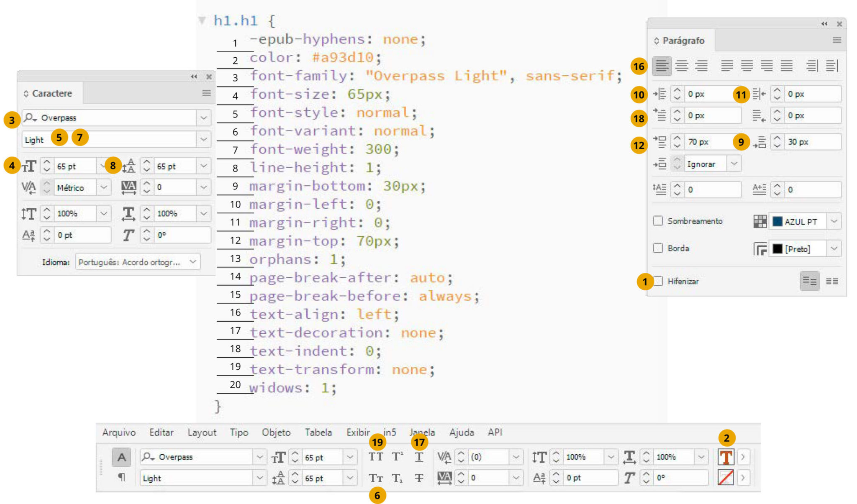
Task: Open the Janela menu
Action: [422, 432]
